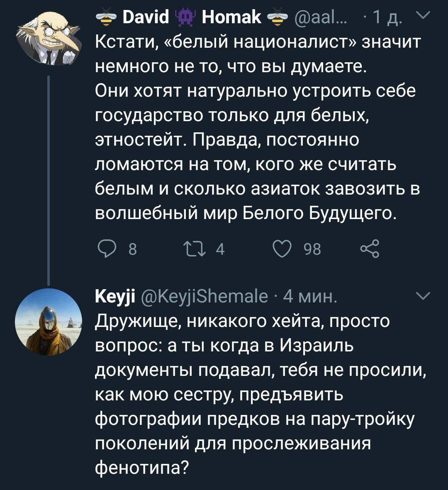
Task: Click the bee emoji before the name David
Action: 106,18
